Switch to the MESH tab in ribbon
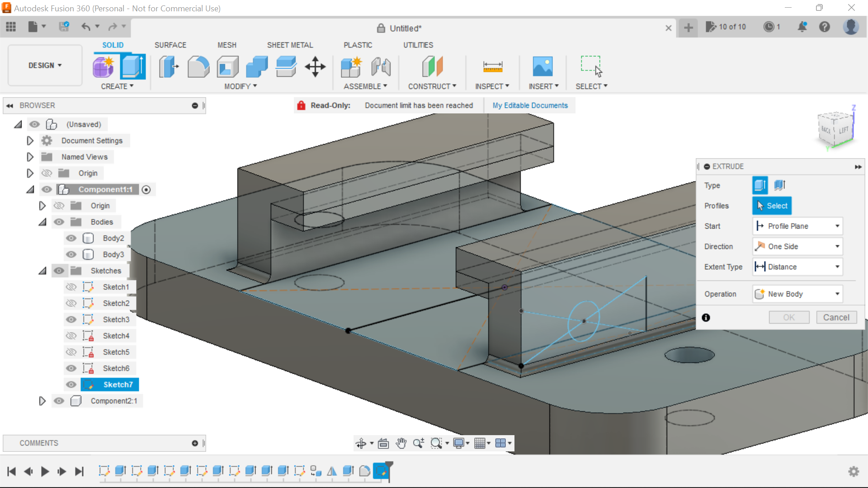The image size is (868, 488). point(227,45)
